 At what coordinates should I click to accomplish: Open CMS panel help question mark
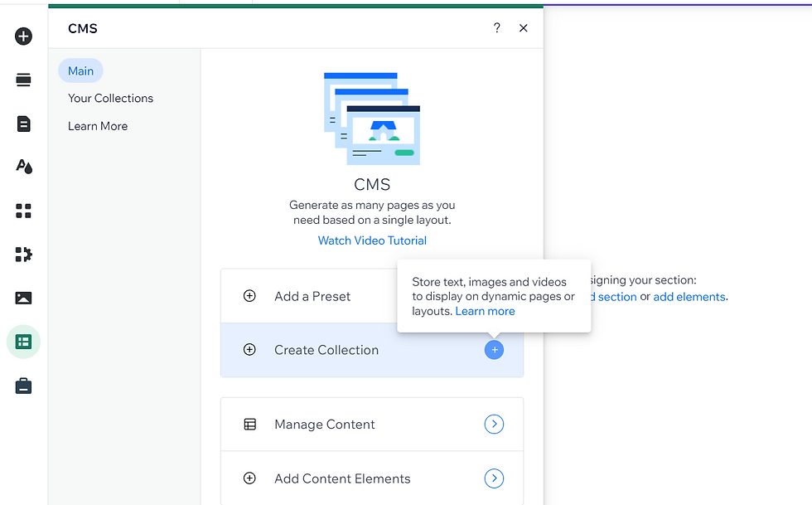(496, 28)
